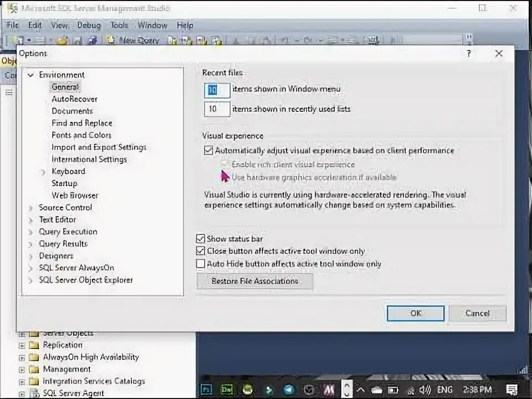
Task: Click the Open File folder icon in toolbar
Action: pyautogui.click(x=62, y=40)
